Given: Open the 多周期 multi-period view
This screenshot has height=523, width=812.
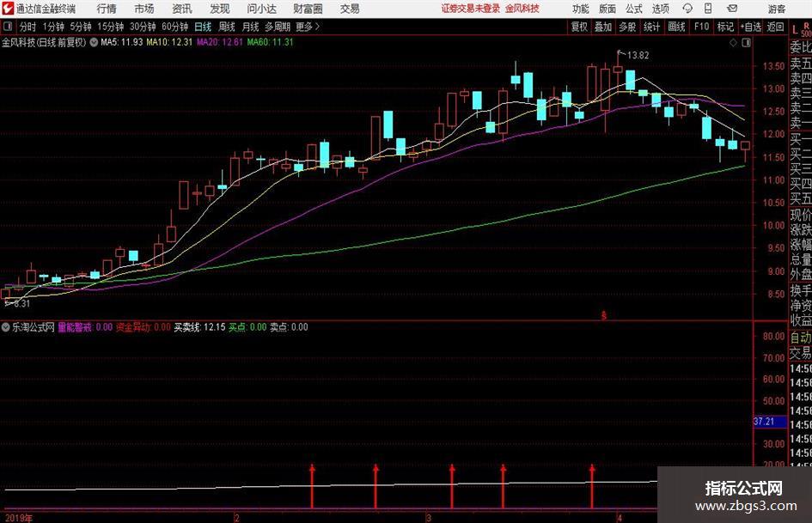Looking at the screenshot, I should pos(278,27).
